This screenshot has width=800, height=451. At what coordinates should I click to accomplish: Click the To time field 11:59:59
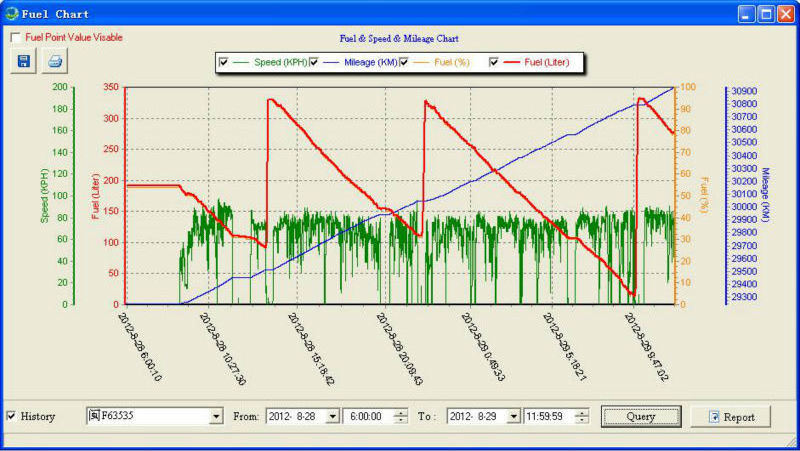point(550,416)
